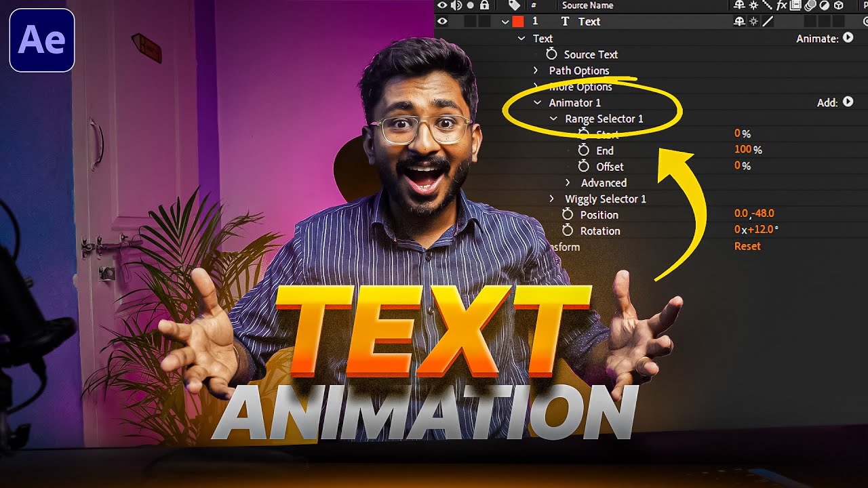Viewport: 868px width, 488px height.
Task: Click the stopwatch beside Source Text
Action: (x=552, y=54)
